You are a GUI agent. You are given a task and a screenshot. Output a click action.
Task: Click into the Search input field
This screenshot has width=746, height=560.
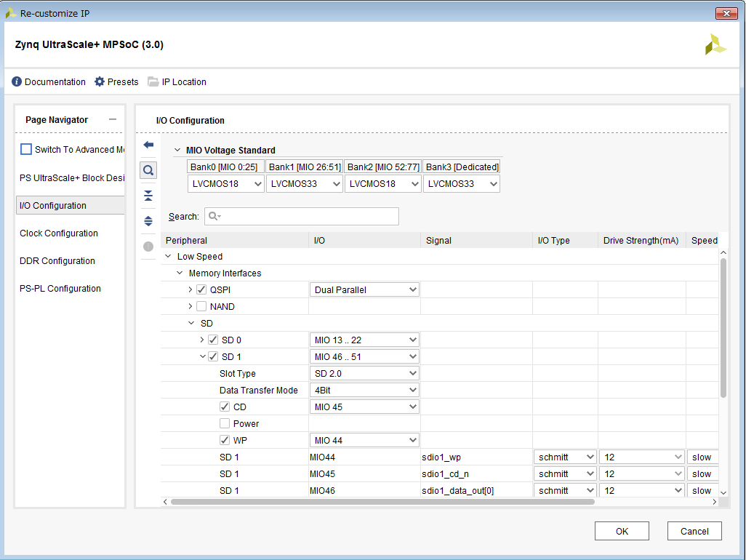point(302,217)
